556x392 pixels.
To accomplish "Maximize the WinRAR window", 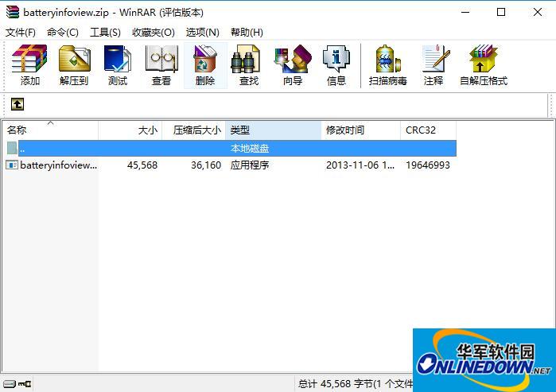I will point(501,12).
